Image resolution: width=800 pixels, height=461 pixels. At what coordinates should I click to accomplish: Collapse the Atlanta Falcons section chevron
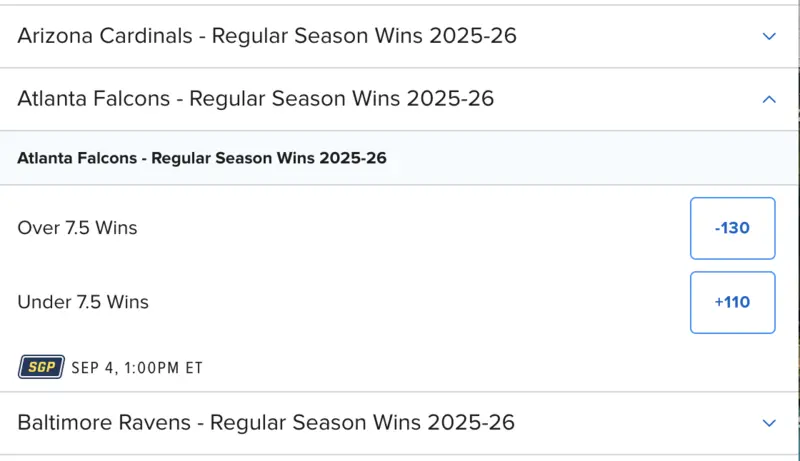click(x=768, y=99)
